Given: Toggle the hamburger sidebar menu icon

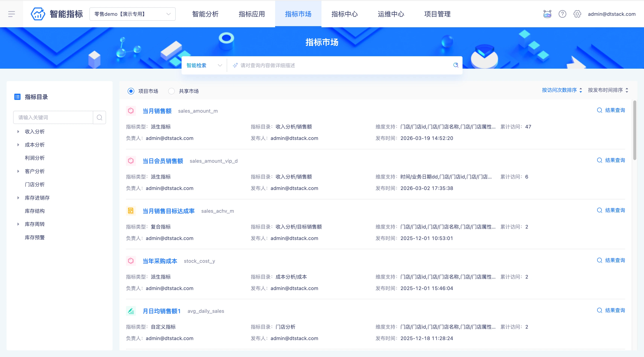Looking at the screenshot, I should point(11,14).
